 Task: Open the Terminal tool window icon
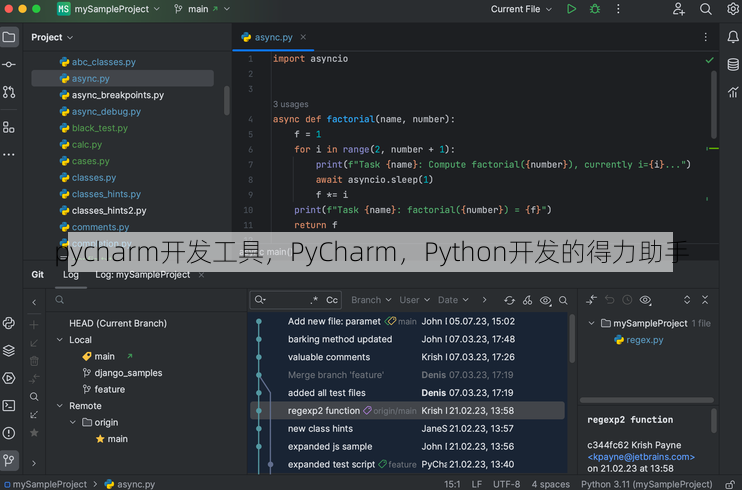pyautogui.click(x=9, y=406)
